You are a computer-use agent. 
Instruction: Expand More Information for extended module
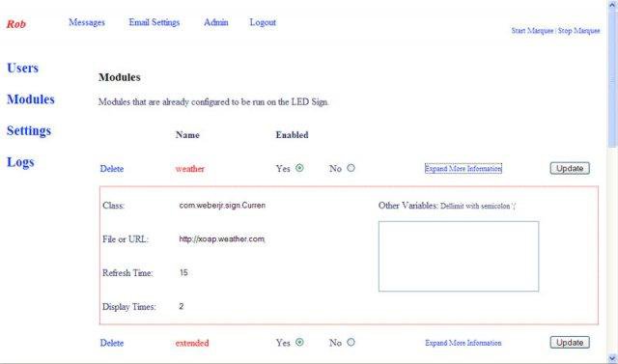click(463, 343)
